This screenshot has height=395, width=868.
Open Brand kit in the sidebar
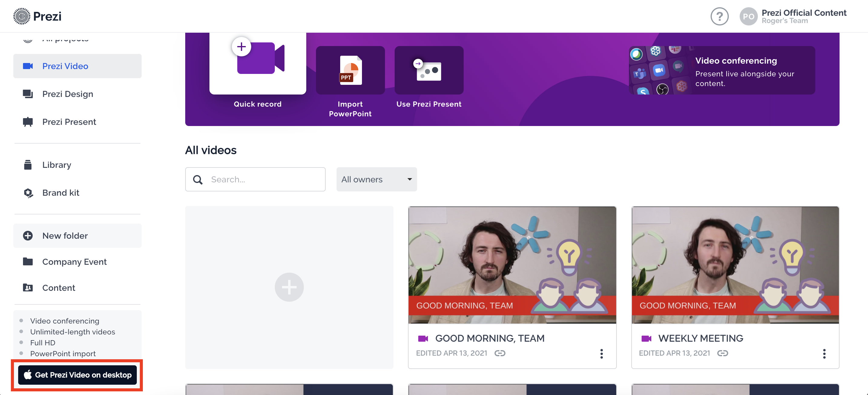(x=61, y=193)
